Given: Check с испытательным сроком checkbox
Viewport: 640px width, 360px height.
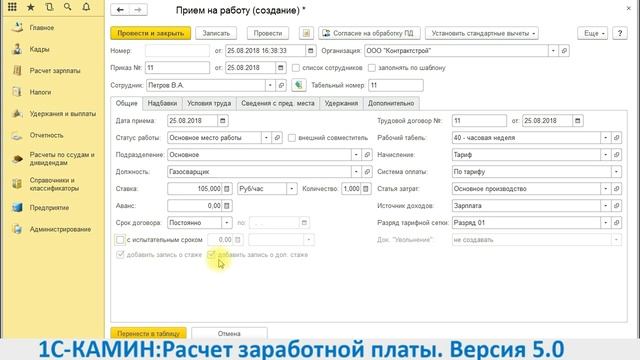Looking at the screenshot, I should [120, 240].
